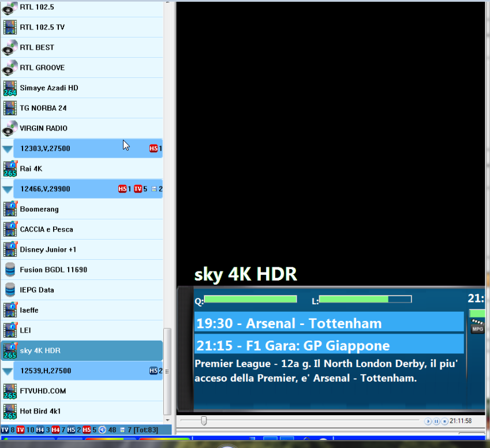Click the [Tot:83] total in status bar
Screen dimensions: 490x448
146,430
